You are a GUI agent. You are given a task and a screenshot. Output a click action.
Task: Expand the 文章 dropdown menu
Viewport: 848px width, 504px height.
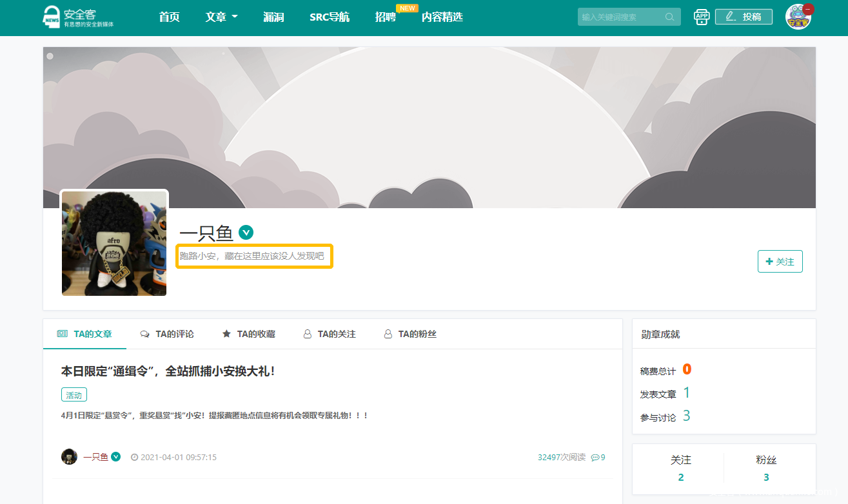(221, 17)
